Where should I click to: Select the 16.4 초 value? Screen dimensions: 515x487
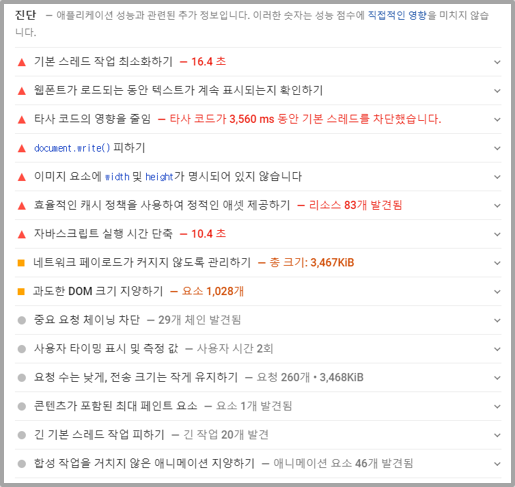click(x=208, y=61)
